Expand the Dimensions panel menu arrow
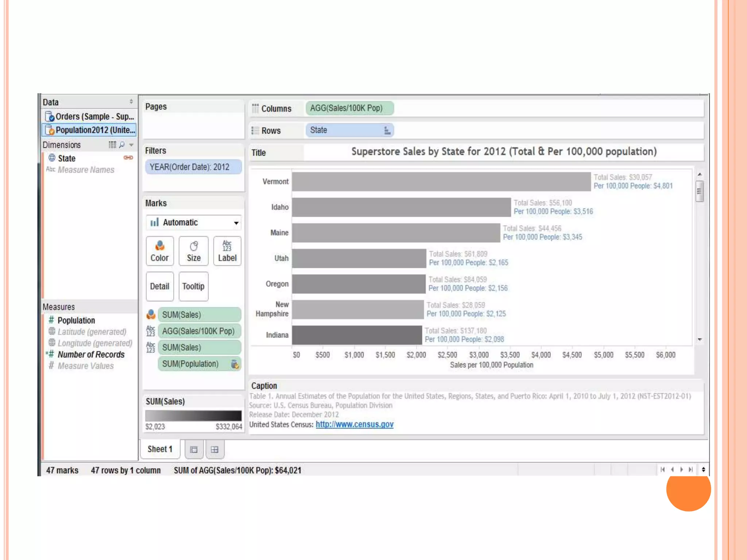The image size is (747, 560). click(x=131, y=145)
